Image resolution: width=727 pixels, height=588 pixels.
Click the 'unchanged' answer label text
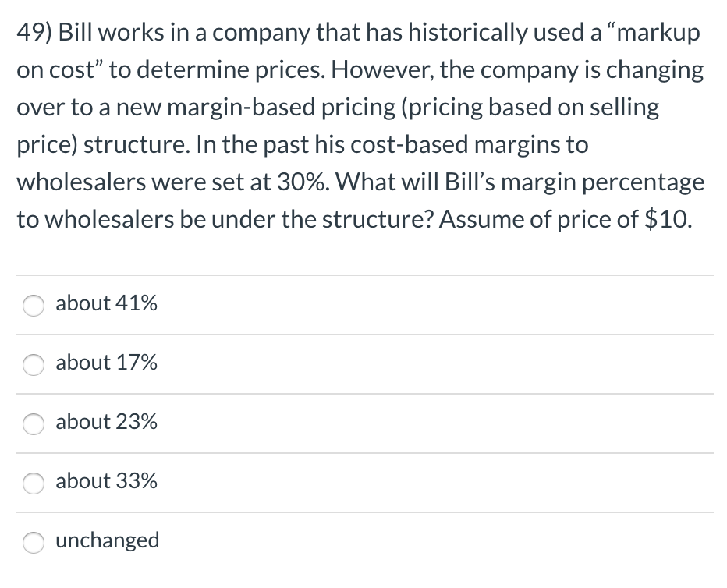[108, 540]
